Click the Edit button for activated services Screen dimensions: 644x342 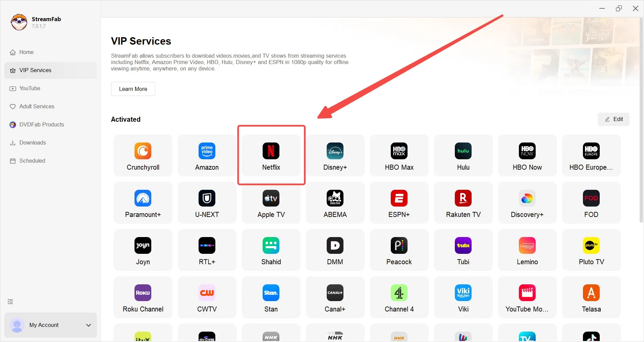[x=613, y=119]
